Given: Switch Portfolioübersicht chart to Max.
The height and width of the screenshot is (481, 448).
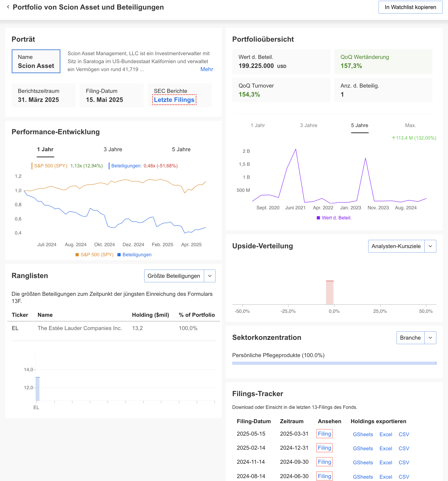Looking at the screenshot, I should coord(411,125).
